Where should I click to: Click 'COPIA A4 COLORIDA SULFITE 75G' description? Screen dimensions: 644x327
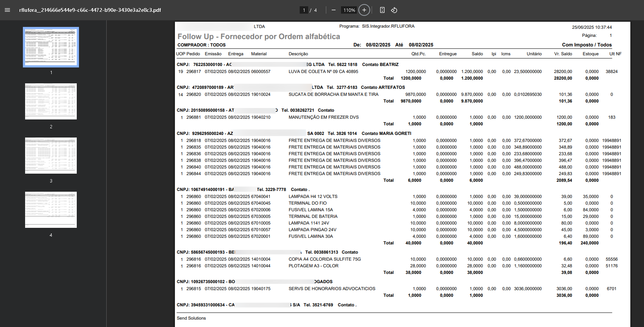pos(325,259)
